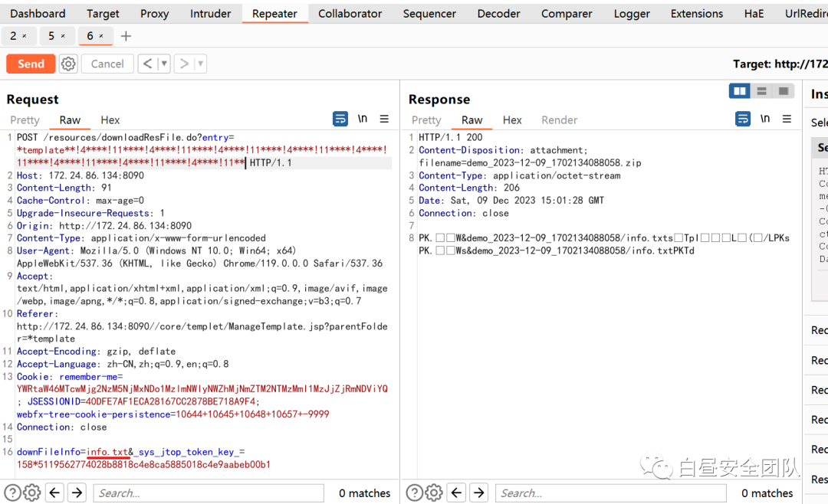Open the forward history dropdown arrow

pos(200,64)
